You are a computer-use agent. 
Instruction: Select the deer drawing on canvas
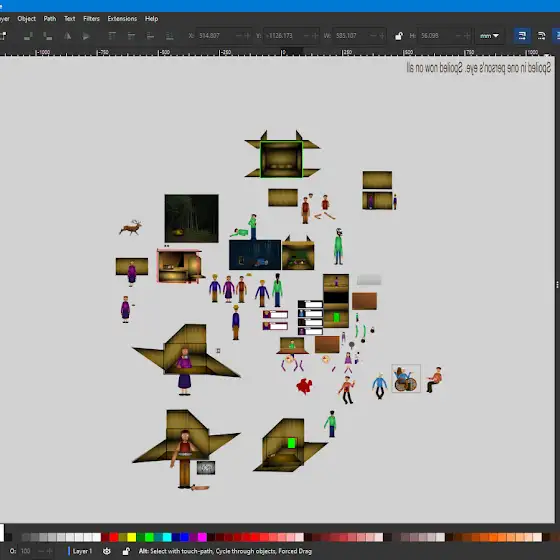tap(131, 228)
